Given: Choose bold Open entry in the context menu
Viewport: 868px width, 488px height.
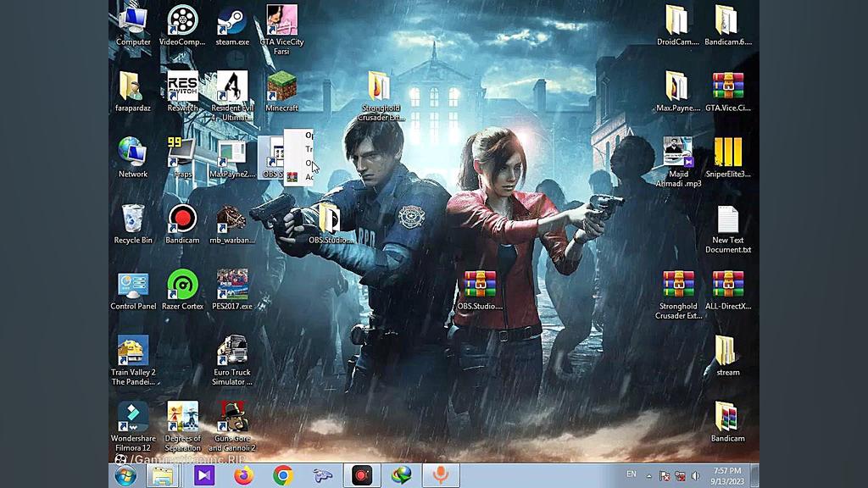Looking at the screenshot, I should 309,136.
